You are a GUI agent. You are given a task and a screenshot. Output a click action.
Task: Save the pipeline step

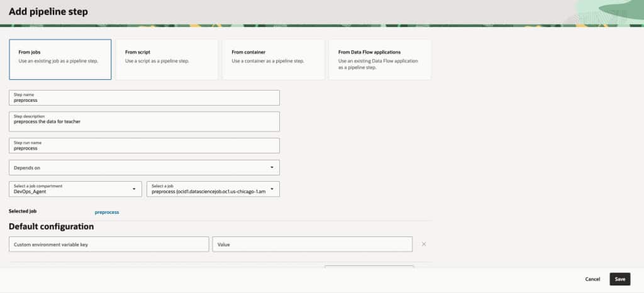(x=619, y=279)
